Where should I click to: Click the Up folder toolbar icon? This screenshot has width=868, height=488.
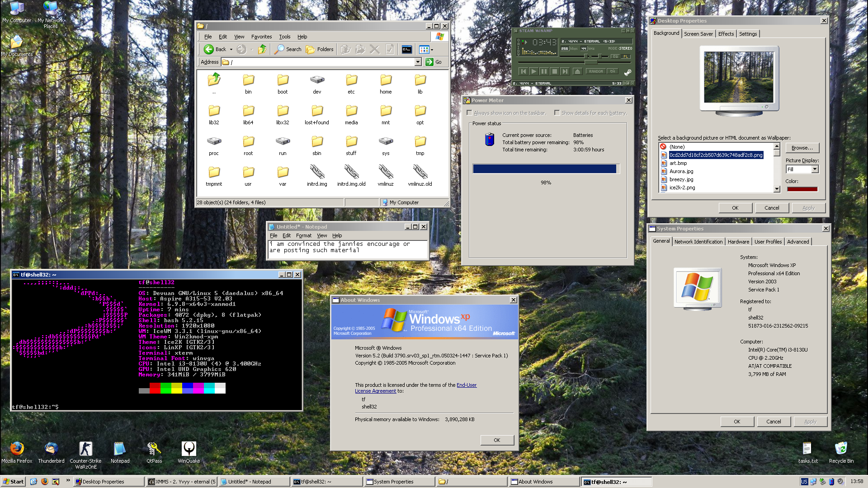[262, 49]
